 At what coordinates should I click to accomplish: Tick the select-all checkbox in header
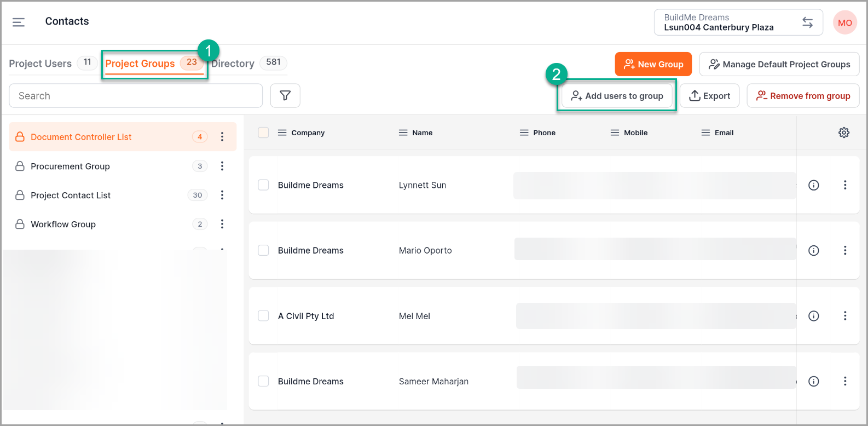click(x=263, y=133)
